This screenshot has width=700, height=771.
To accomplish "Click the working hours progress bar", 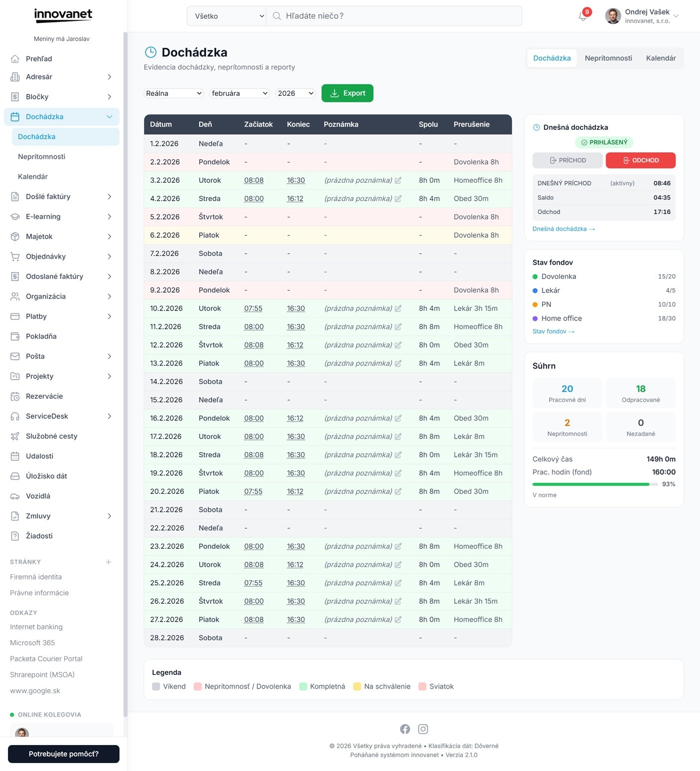I will click(595, 484).
